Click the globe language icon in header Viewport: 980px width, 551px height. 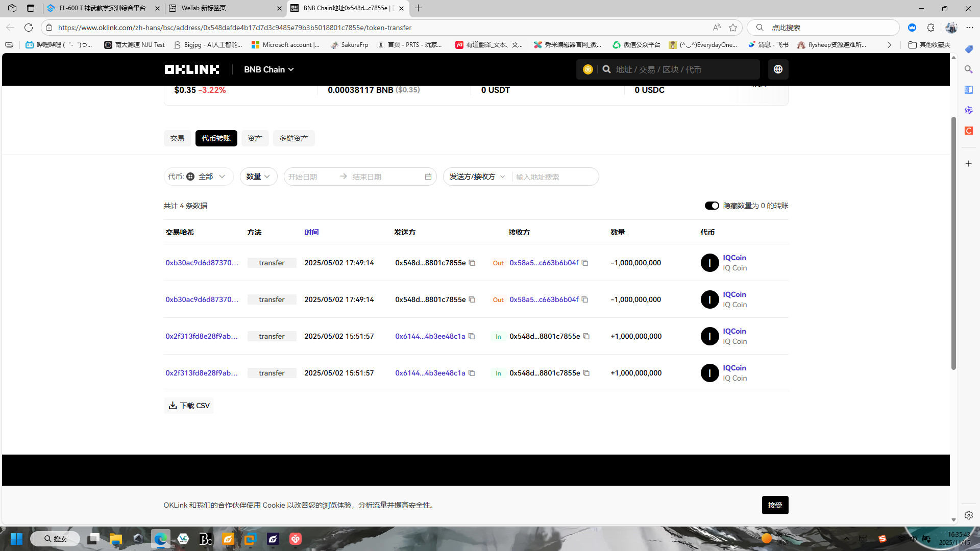[778, 69]
